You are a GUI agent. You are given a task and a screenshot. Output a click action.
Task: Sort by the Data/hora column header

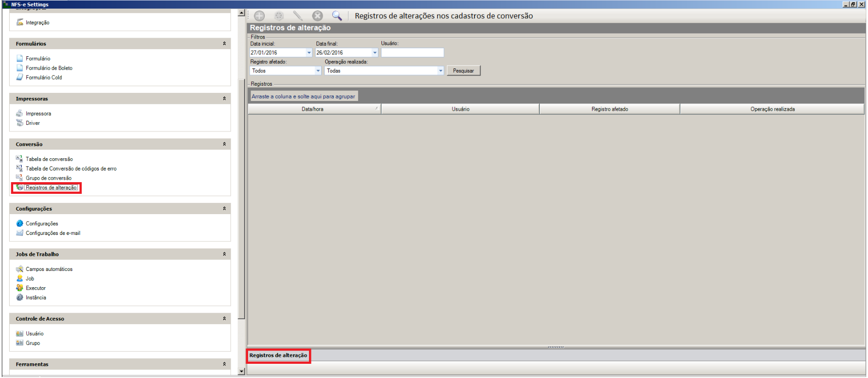pyautogui.click(x=315, y=109)
